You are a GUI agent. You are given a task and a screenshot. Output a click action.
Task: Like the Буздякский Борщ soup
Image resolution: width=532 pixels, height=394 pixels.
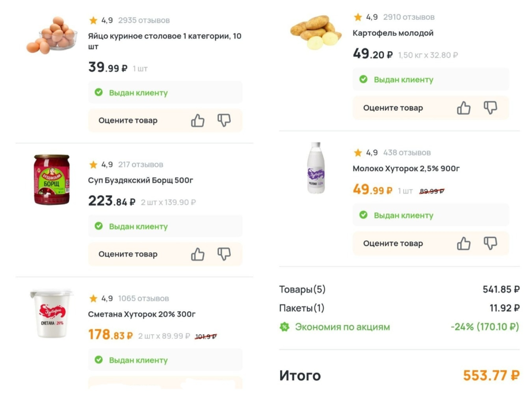tap(198, 254)
